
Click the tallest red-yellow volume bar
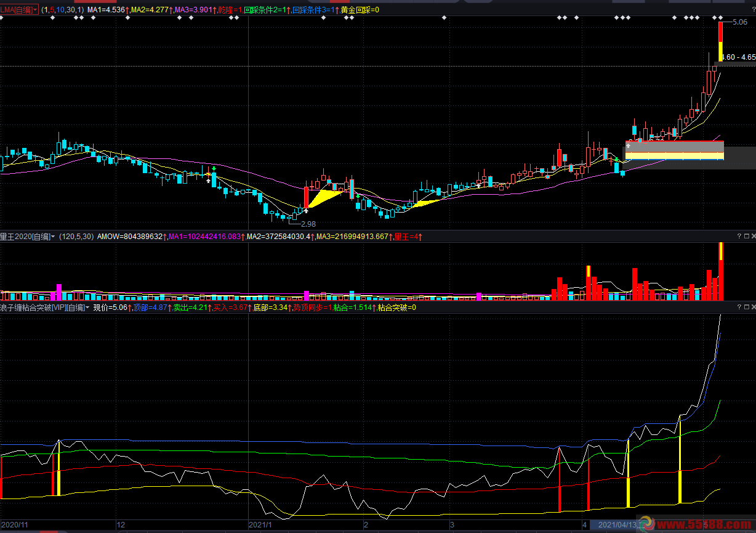pyautogui.click(x=720, y=271)
